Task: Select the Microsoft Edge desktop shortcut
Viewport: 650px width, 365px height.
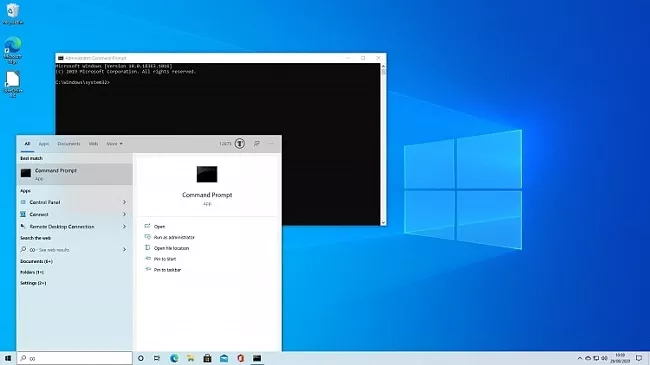Action: pos(12,50)
